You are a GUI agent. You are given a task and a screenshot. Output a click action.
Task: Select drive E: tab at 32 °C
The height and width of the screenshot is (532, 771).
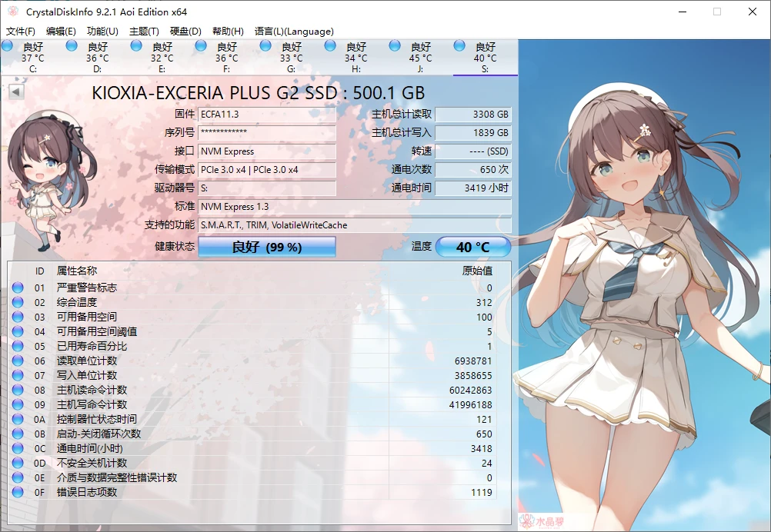(x=162, y=58)
